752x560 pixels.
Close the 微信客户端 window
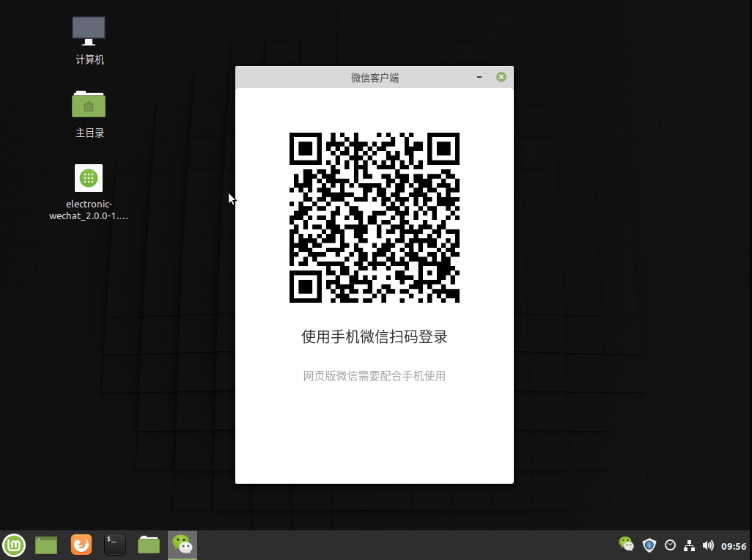click(501, 77)
